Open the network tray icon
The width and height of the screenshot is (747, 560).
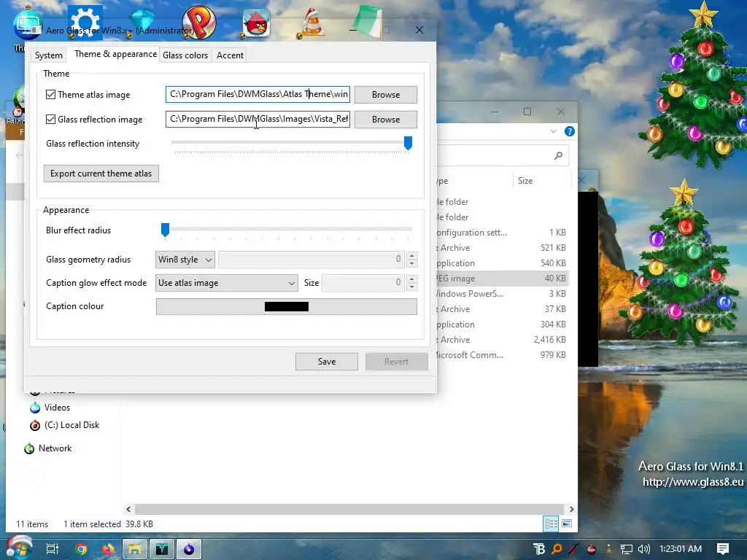click(626, 549)
